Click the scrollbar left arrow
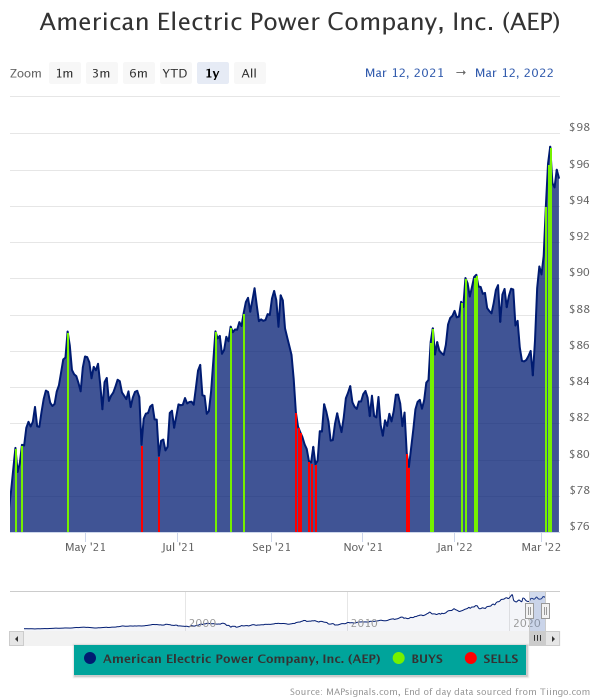The image size is (600, 700). pos(16,638)
